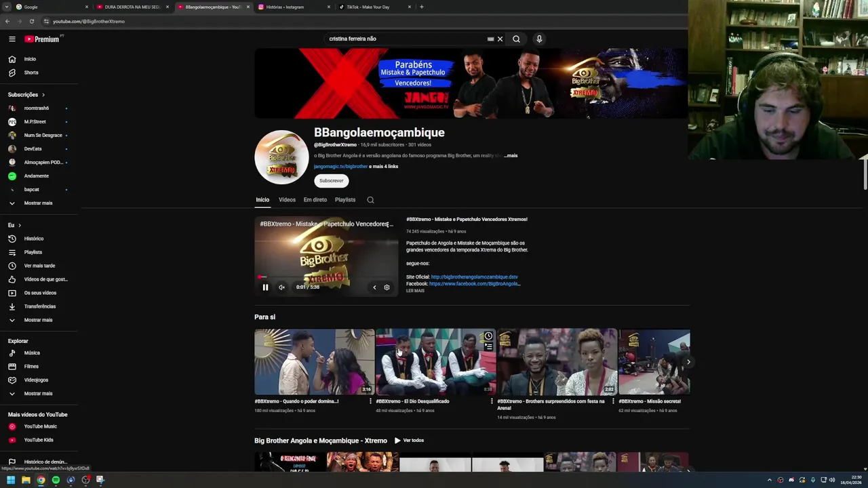Switch to the Histórias Instagram browser tab
Viewport: 868px width, 488px height.
[294, 7]
